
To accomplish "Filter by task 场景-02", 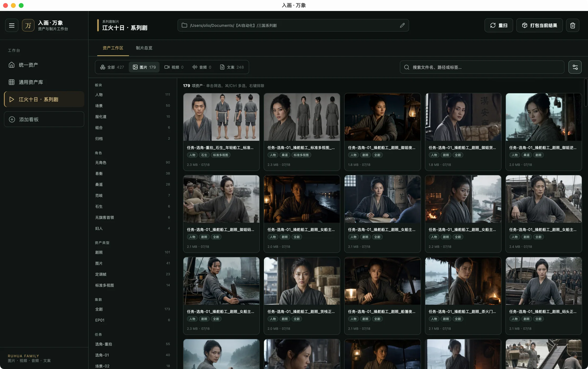I will pos(133,366).
